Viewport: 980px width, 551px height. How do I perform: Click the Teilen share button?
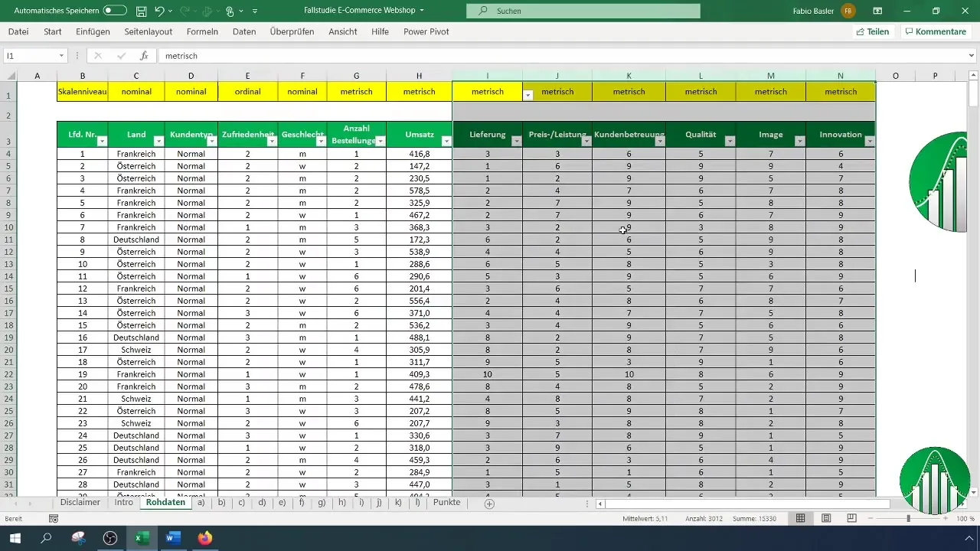873,31
